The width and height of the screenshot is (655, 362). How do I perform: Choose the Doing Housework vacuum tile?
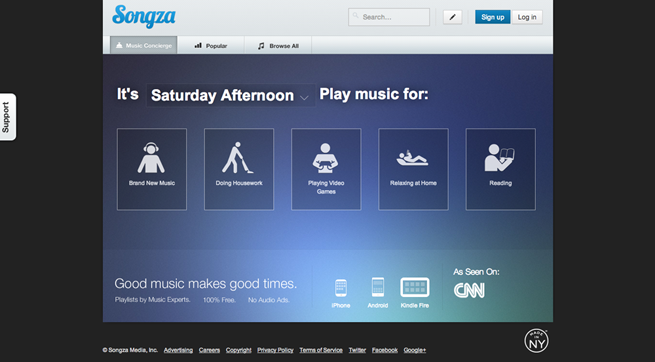click(x=239, y=169)
